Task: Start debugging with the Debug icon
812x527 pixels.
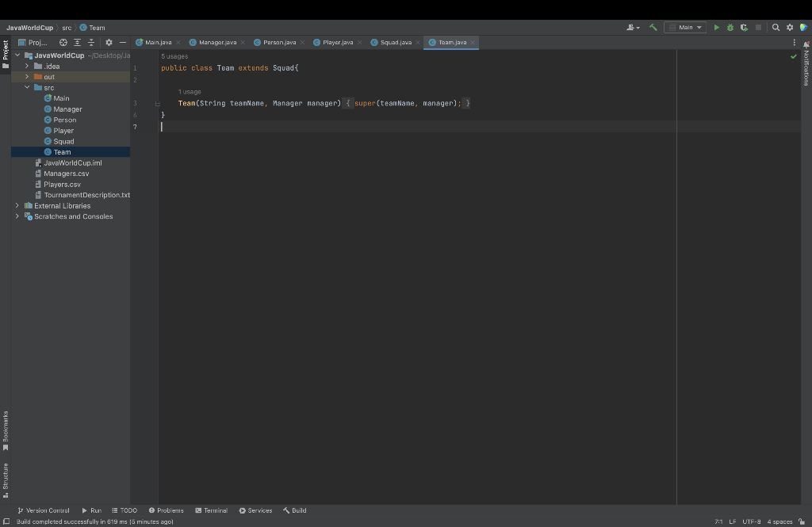Action: [729, 26]
